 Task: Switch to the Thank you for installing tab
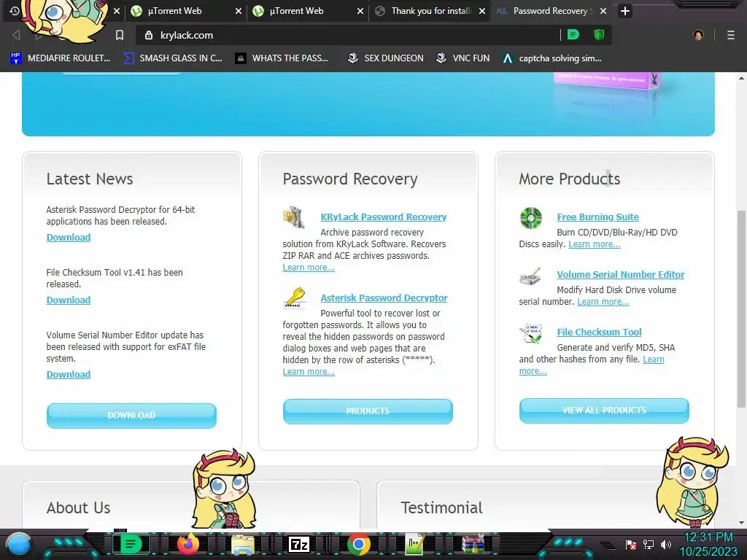point(424,11)
